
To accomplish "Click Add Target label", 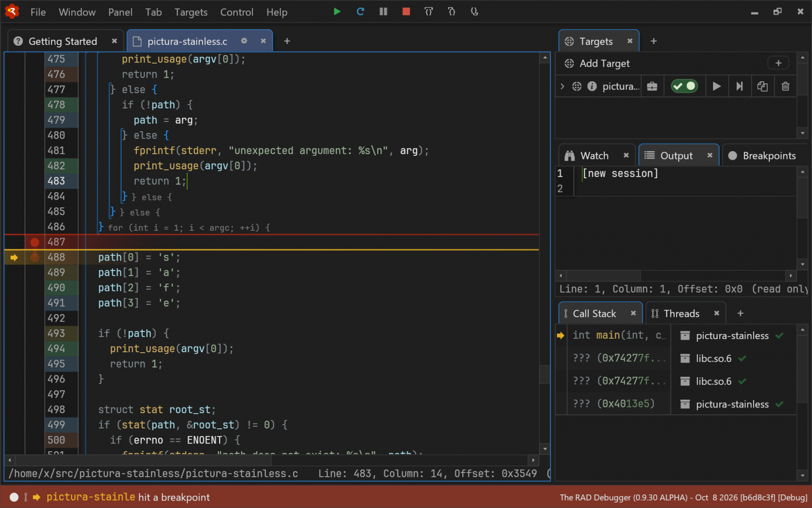I will coord(604,64).
